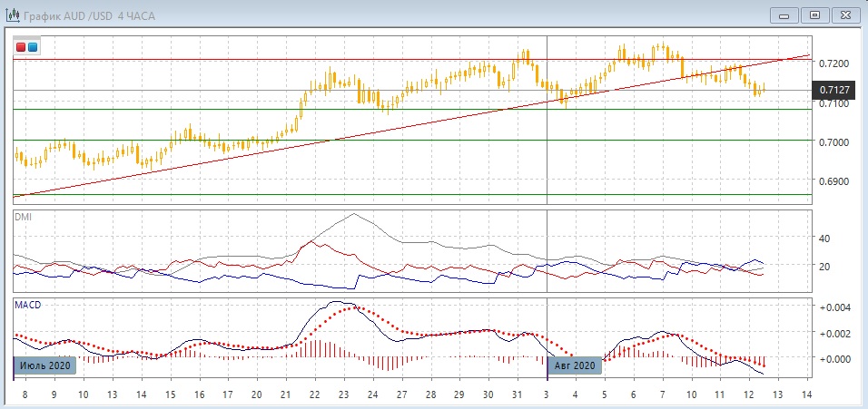Viewport: 868px width, 409px height.
Task: Maximize the AUD/USD chart window
Action: point(814,15)
